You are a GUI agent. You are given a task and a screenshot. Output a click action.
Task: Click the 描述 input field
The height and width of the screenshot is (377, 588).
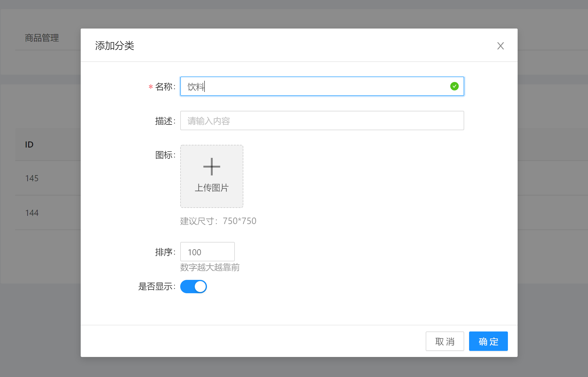pyautogui.click(x=322, y=121)
